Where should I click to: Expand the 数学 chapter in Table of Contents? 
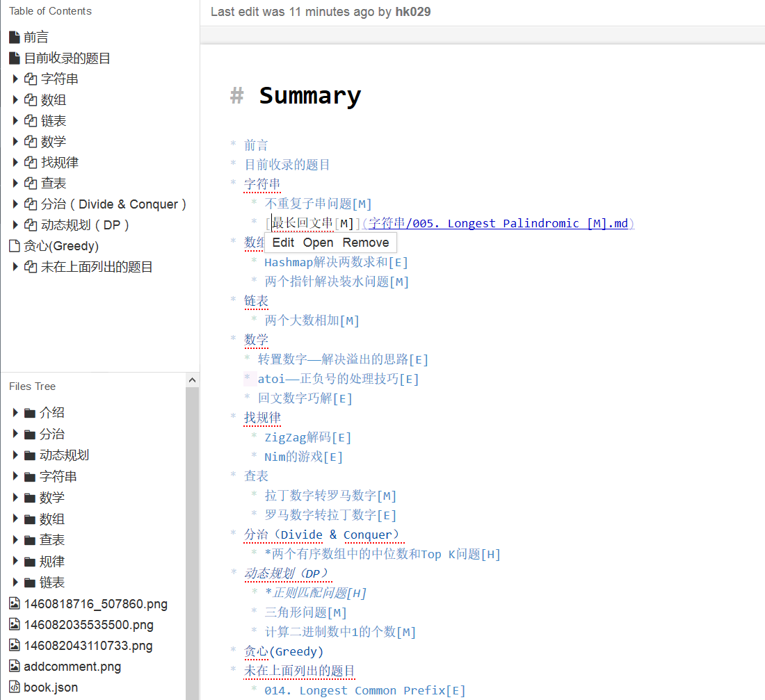pyautogui.click(x=15, y=142)
